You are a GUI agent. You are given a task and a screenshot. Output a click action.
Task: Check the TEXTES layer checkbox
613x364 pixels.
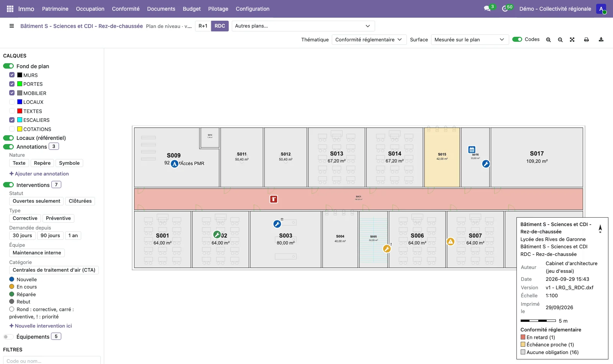(12, 111)
